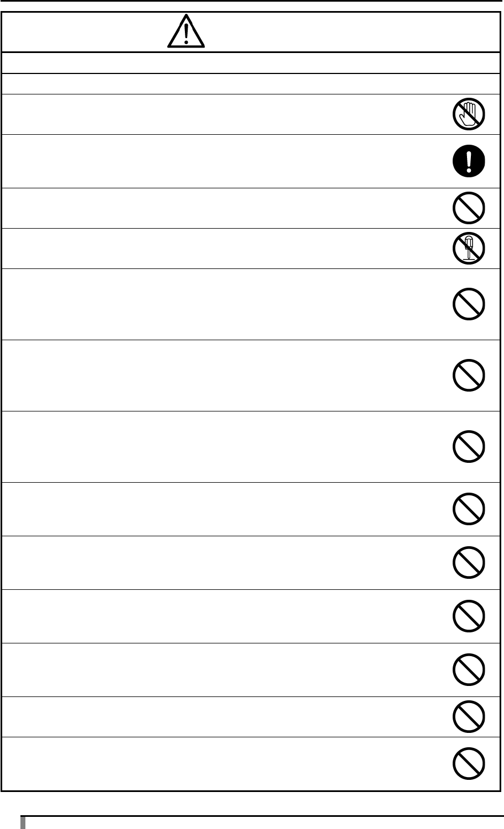Click the prohibition circle directly below the exclamation icon

469,208
